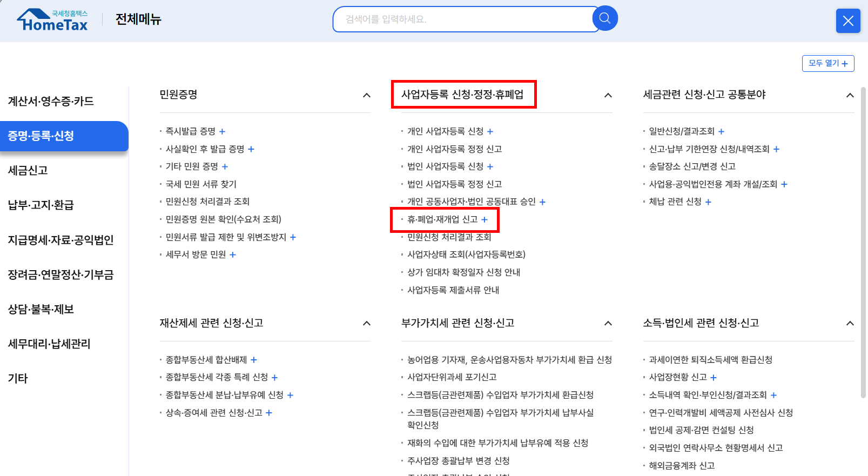The height and width of the screenshot is (476, 868).
Task: Click the HomeTax logo
Action: (52, 20)
